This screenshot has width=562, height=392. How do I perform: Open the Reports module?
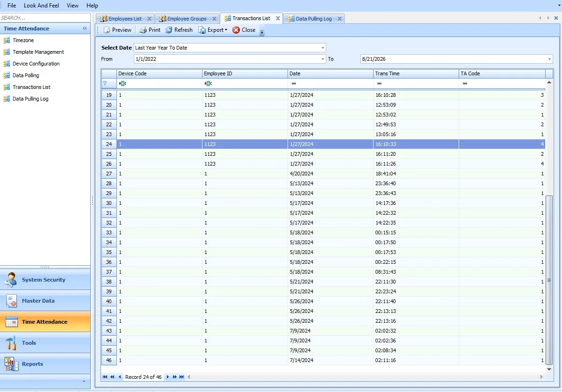(45, 364)
